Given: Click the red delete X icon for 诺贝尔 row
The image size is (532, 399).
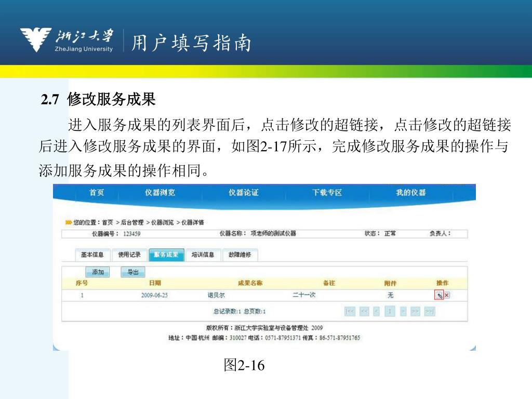Looking at the screenshot, I should click(x=447, y=295).
